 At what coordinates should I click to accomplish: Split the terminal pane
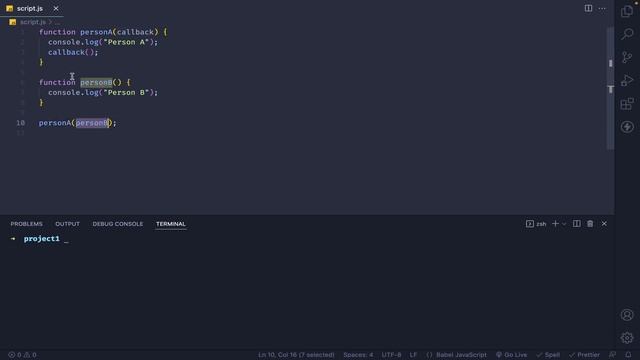point(576,224)
